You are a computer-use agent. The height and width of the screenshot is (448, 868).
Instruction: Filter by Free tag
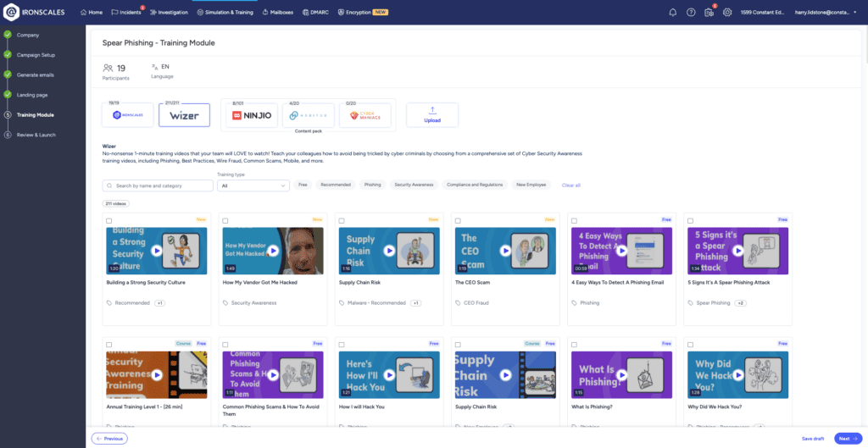point(303,185)
